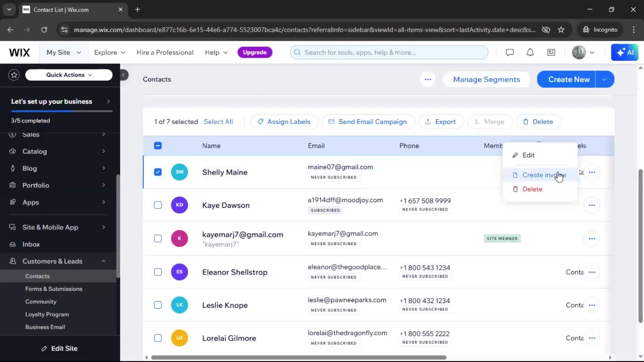Click the Delete button in bulk toolbar
644x362 pixels.
click(538, 122)
